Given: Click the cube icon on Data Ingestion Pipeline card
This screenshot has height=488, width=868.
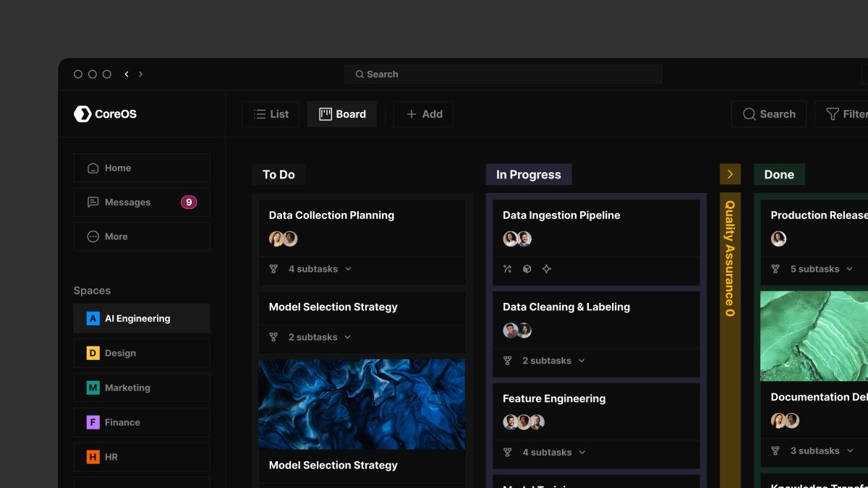Looking at the screenshot, I should (x=527, y=269).
